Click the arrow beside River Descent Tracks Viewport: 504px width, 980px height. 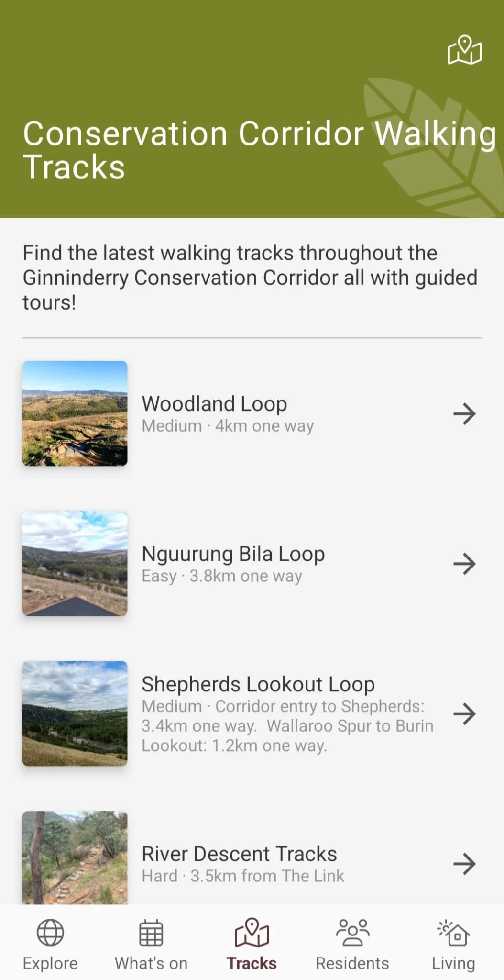464,863
